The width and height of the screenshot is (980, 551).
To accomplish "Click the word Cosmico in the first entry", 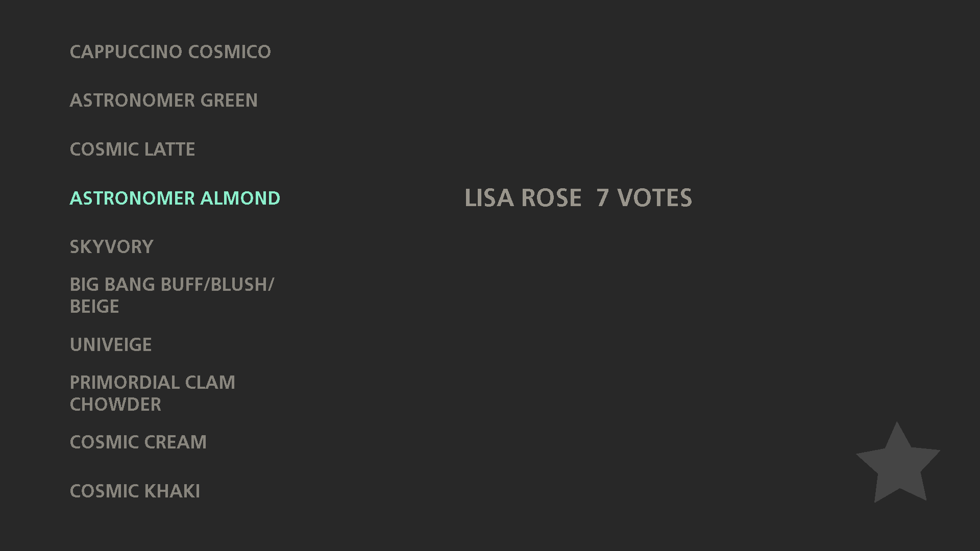I will coord(229,52).
